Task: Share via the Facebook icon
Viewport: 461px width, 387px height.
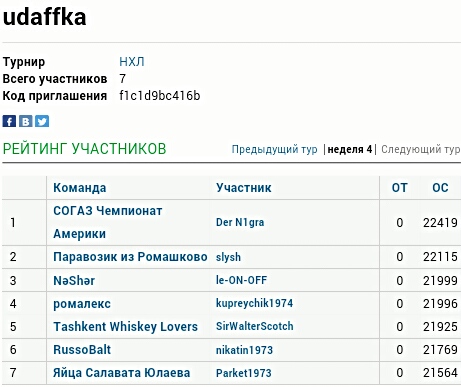Action: [9, 121]
